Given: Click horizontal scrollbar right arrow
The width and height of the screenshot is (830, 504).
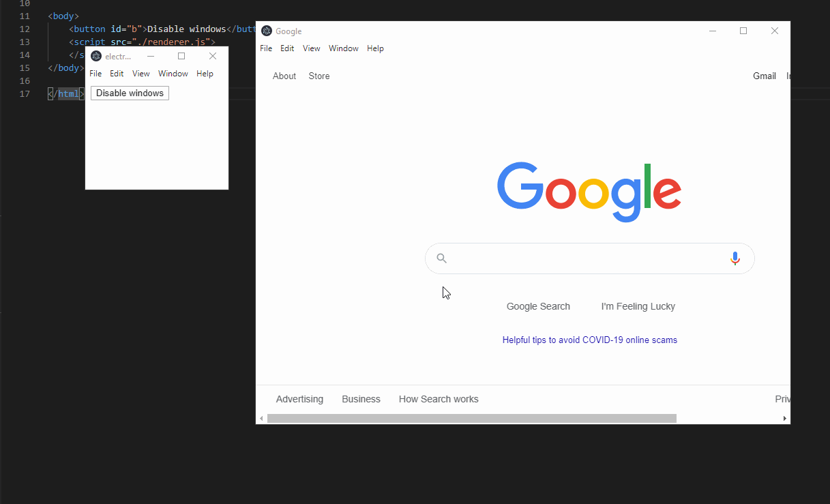Looking at the screenshot, I should click(784, 418).
